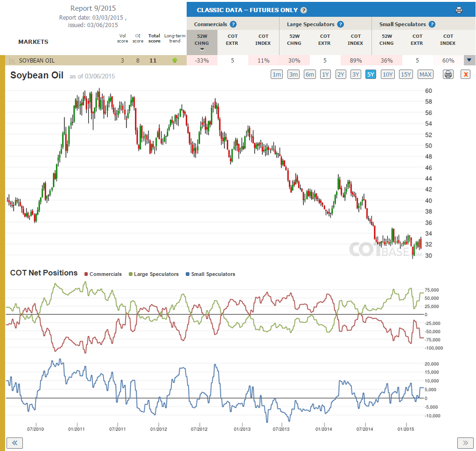This screenshot has height=451, width=476.
Task: Switch chart range to 1Y
Action: pos(325,74)
